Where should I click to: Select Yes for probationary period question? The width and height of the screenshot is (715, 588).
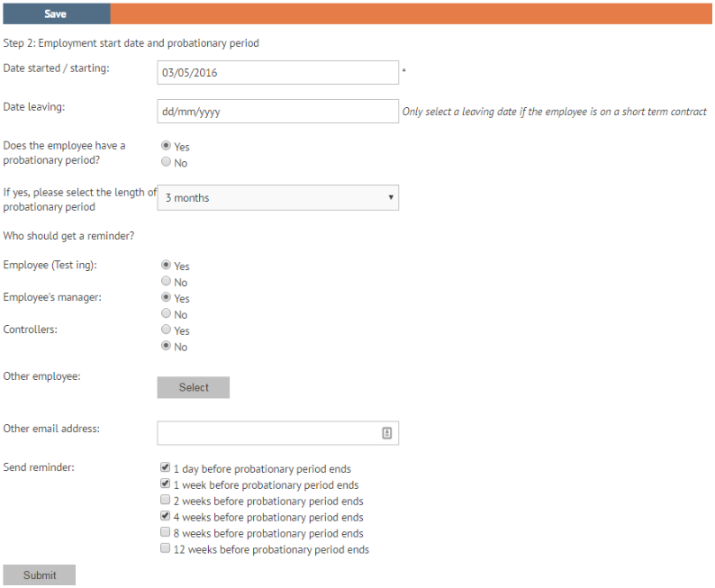166,146
